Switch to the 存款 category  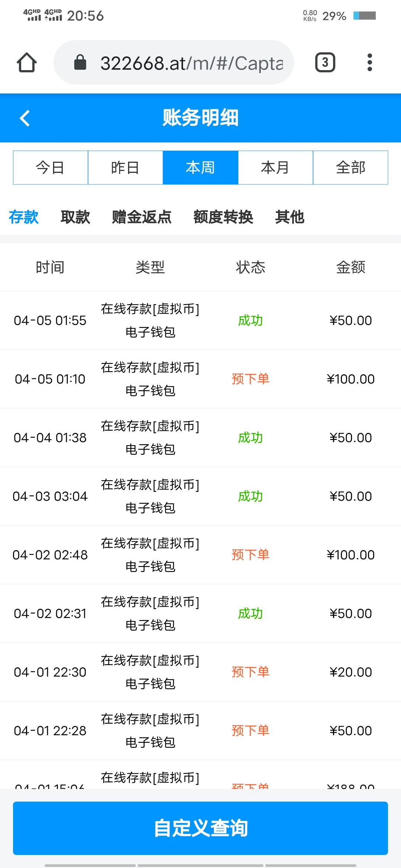pos(24,217)
